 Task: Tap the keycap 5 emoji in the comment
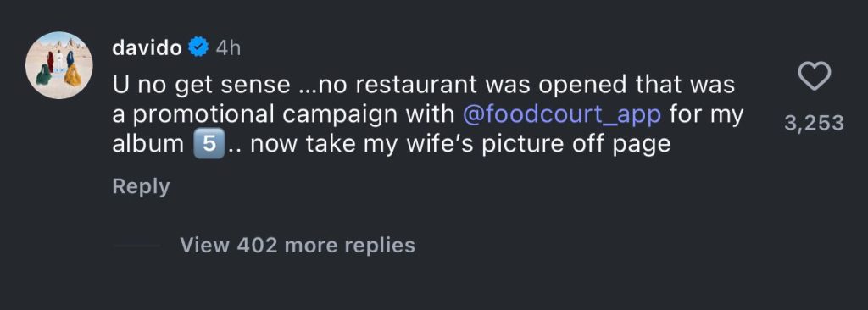(x=209, y=145)
